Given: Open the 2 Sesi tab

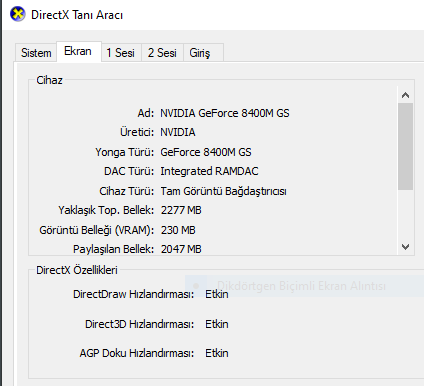Looking at the screenshot, I should pos(162,53).
